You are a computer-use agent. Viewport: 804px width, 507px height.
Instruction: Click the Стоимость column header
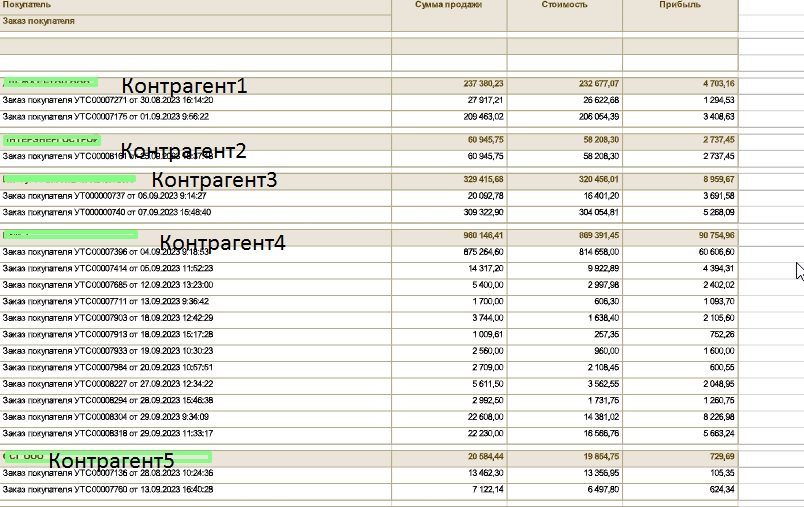[564, 5]
